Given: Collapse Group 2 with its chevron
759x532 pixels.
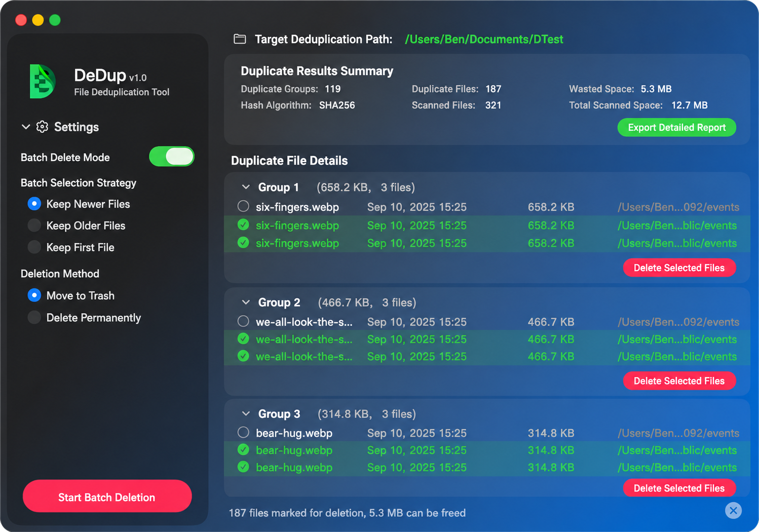Looking at the screenshot, I should [246, 302].
